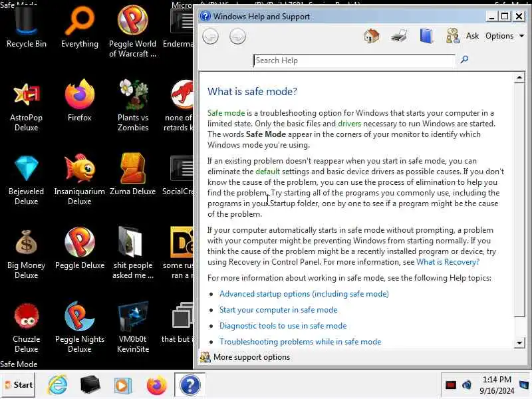Viewport: 532px width, 399px height.
Task: Click the volume speaker tray icon
Action: tap(467, 385)
